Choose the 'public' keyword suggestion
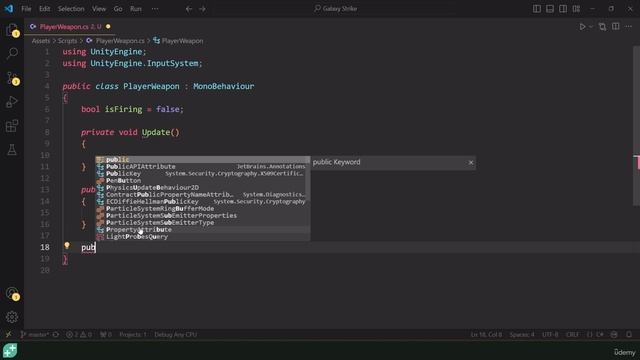The width and height of the screenshot is (640, 360). (x=202, y=160)
